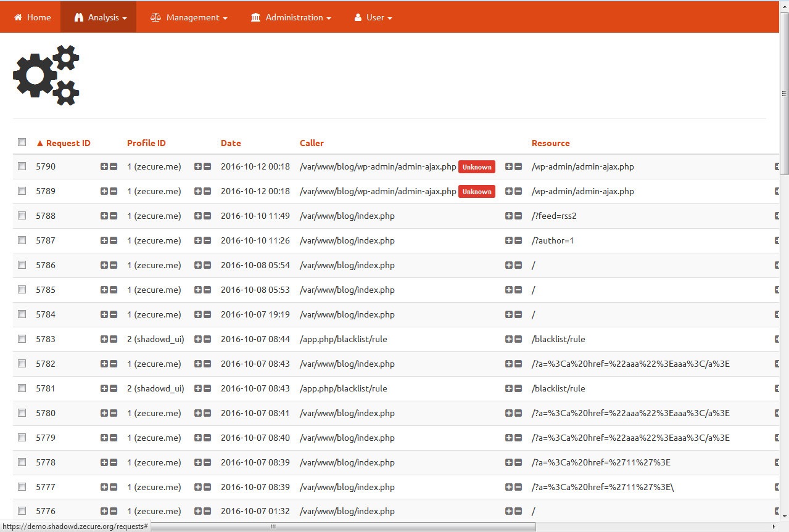This screenshot has height=532, width=789.
Task: Click the date 2016-10-08 05:54
Action: pos(255,265)
